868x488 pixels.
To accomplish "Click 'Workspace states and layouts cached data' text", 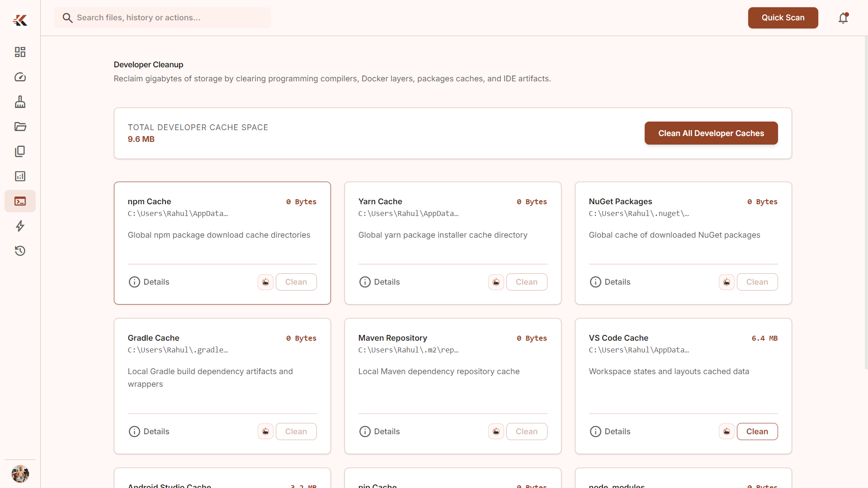I will pyautogui.click(x=669, y=371).
